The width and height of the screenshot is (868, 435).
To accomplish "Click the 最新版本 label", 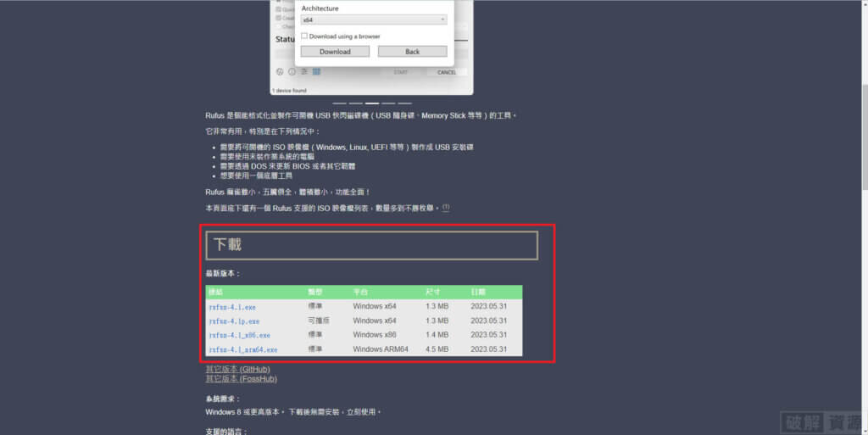I will 223,273.
